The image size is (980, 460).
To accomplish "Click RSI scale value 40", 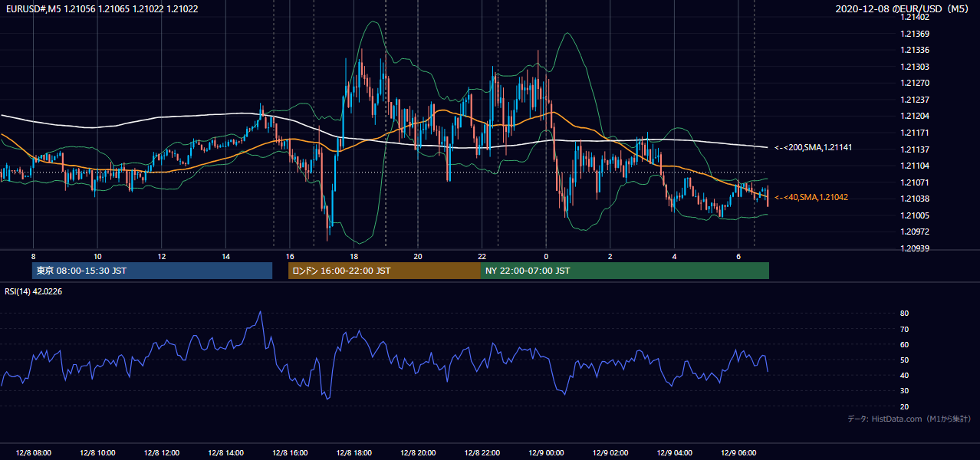I will (905, 375).
